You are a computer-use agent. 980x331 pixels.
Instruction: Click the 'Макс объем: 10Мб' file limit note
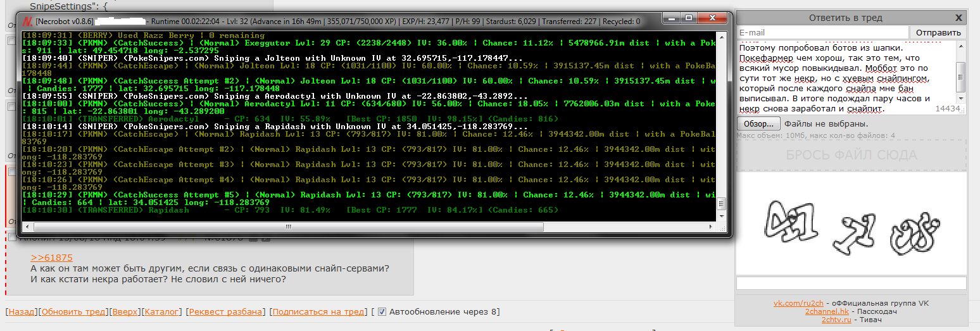pyautogui.click(x=816, y=136)
